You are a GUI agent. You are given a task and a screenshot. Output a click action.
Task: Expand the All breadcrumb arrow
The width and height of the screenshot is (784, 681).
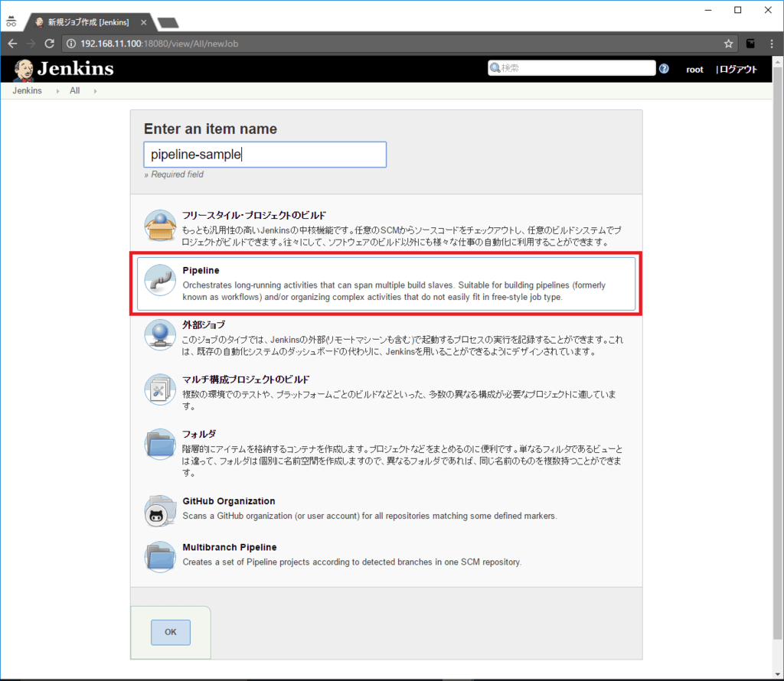click(x=95, y=91)
